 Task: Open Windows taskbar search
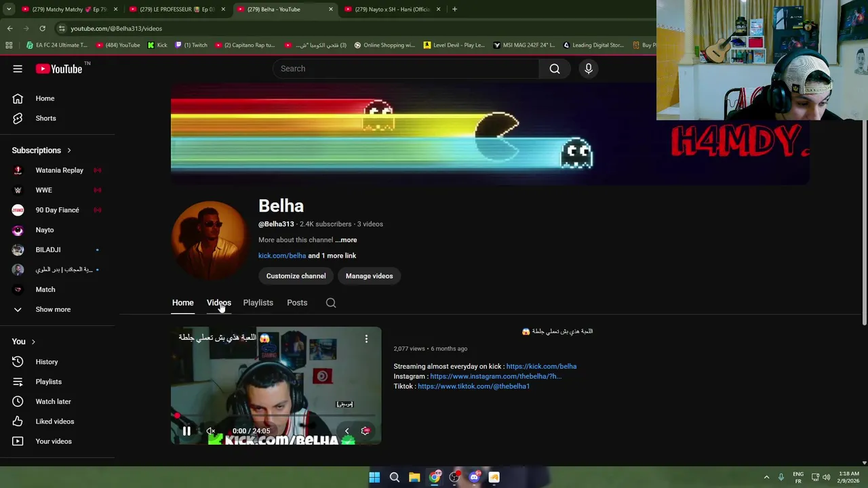[x=394, y=477]
